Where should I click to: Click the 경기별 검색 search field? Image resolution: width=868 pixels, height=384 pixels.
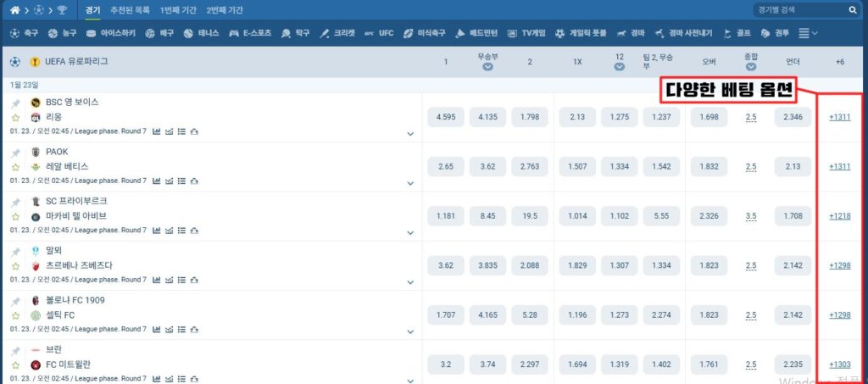797,10
